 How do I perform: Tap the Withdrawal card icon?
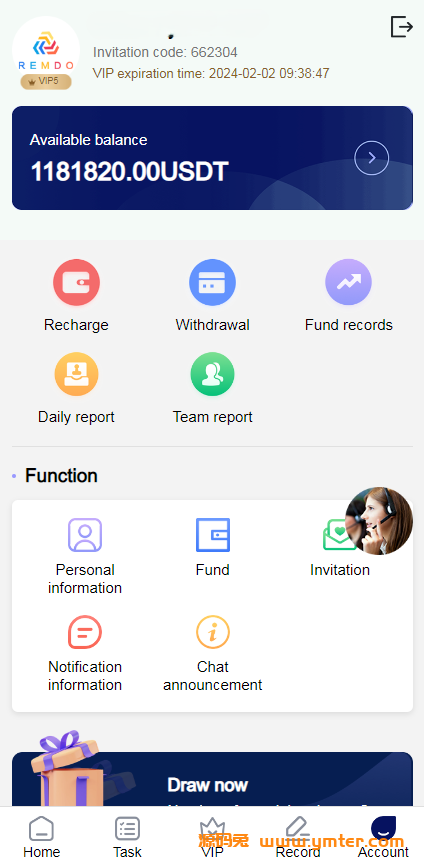(212, 283)
